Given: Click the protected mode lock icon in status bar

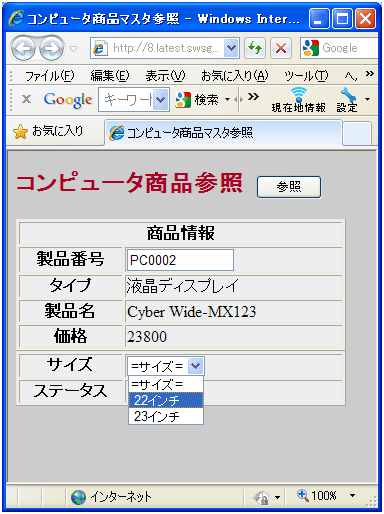Looking at the screenshot, I should point(261,497).
